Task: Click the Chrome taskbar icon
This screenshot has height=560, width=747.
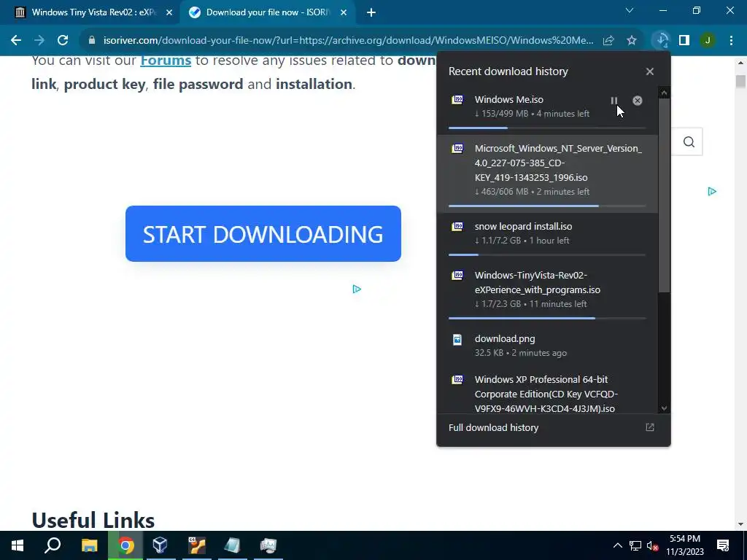Action: 125,545
